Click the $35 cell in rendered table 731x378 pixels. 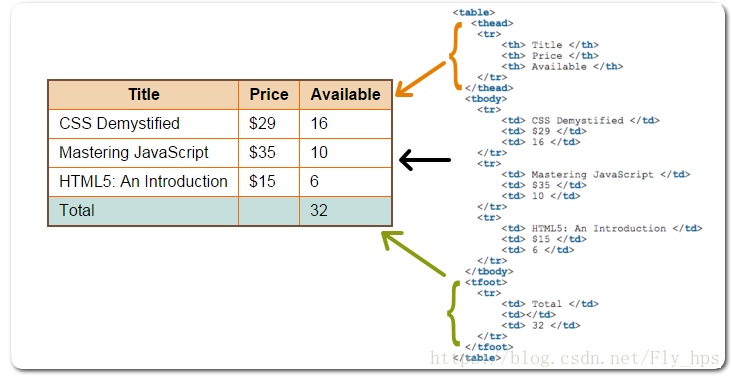(269, 153)
